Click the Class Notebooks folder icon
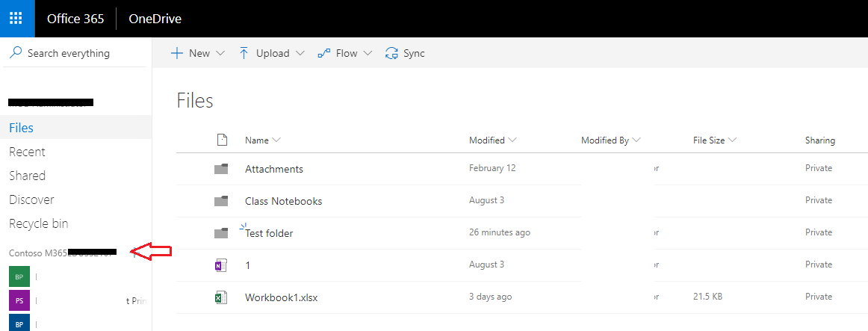 pos(221,201)
